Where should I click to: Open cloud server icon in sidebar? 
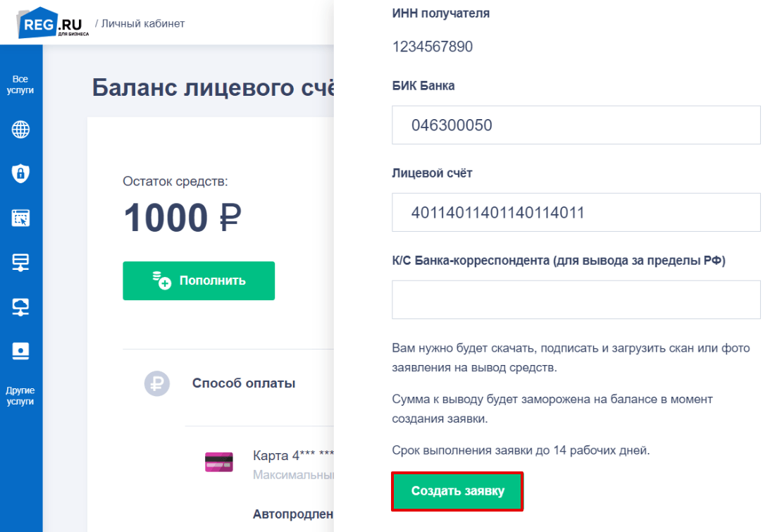click(x=20, y=307)
